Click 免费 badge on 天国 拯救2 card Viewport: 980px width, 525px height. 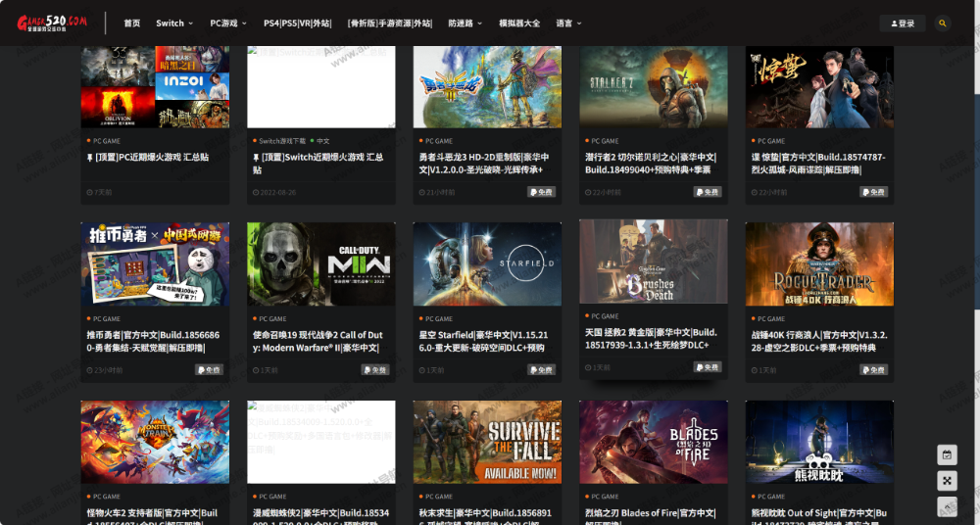tap(708, 367)
